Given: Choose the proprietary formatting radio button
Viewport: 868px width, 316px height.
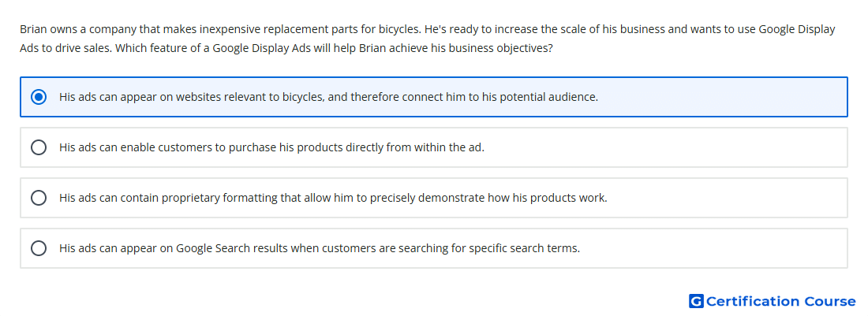Looking at the screenshot, I should pyautogui.click(x=39, y=198).
